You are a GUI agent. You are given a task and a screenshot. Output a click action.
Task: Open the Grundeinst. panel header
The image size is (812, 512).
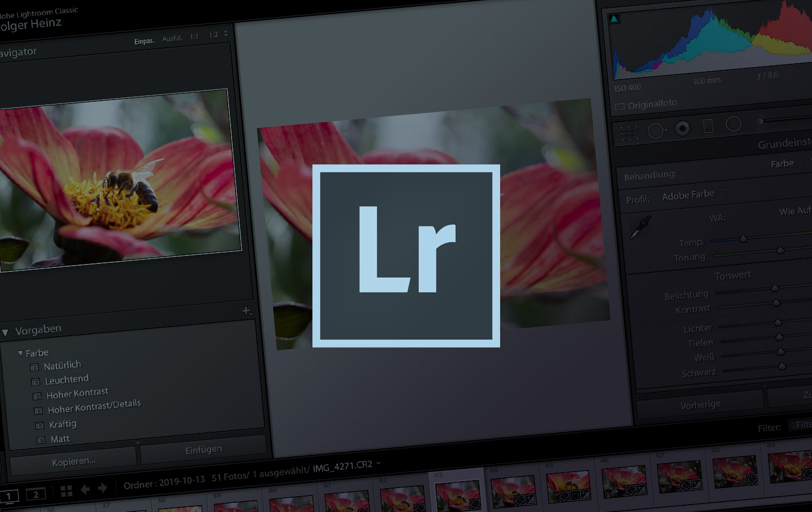tap(784, 143)
